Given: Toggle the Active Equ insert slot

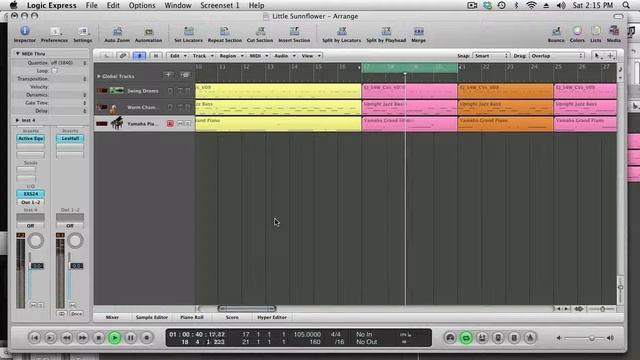Looking at the screenshot, I should click(x=31, y=138).
